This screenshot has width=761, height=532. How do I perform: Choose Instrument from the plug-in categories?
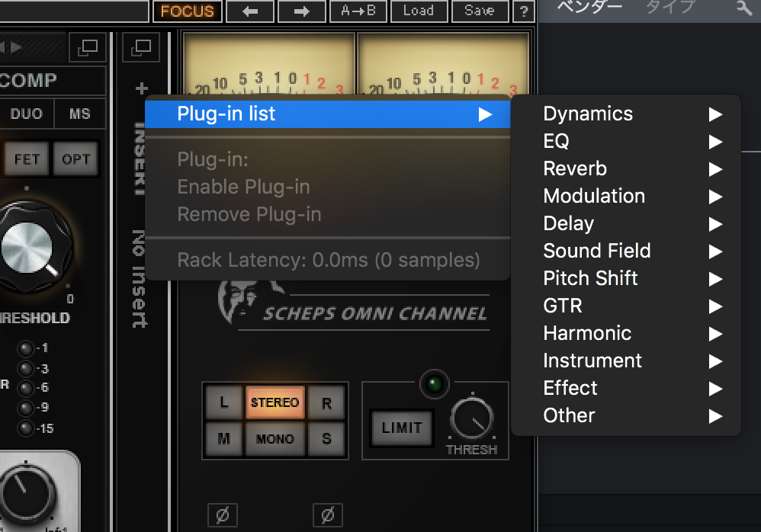(x=626, y=361)
